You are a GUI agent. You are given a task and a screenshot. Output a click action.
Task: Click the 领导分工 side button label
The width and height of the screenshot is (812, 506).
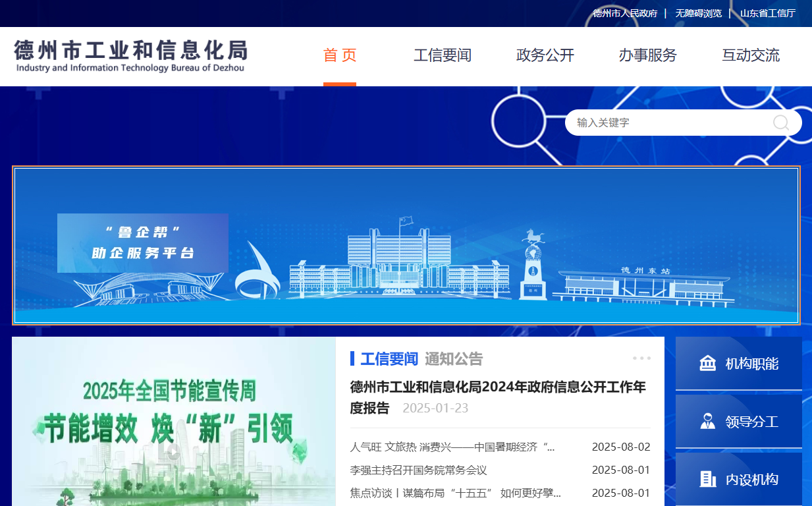[x=752, y=422]
